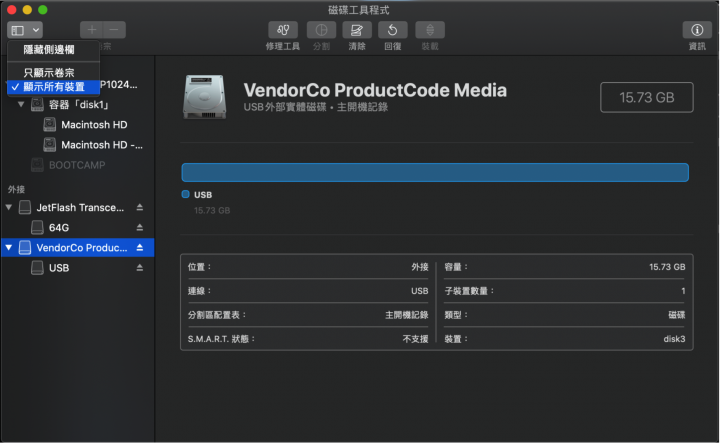This screenshot has width=720, height=443.
Task: Click the 子裝置數量 value 1
Action: click(x=683, y=291)
